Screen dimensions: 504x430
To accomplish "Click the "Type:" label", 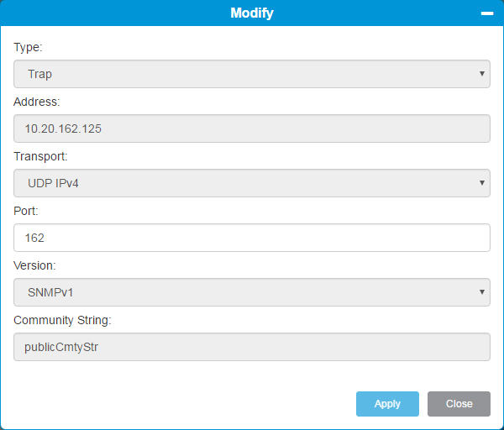I will [x=28, y=47].
